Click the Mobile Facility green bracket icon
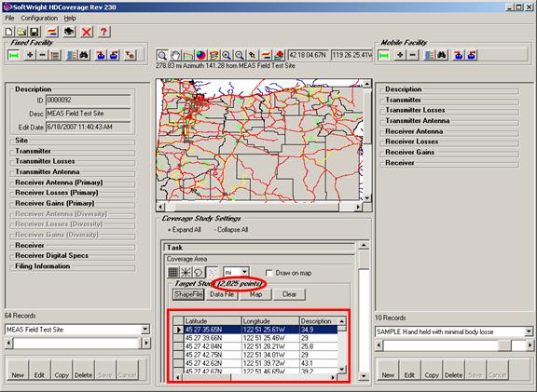This screenshot has height=392, width=537. (383, 55)
